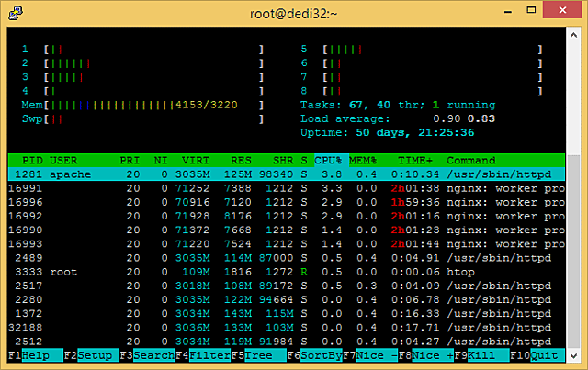Screen dimensions: 588x370
Task: Open F6 SortBy option
Action: coord(314,355)
